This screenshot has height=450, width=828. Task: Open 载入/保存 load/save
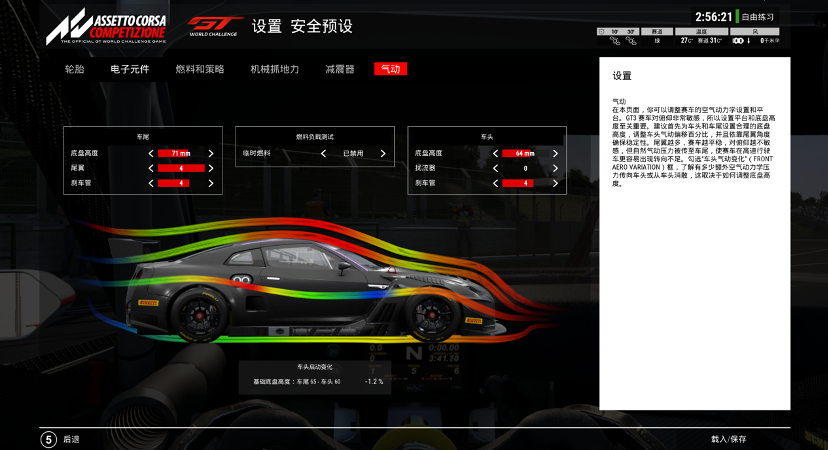(729, 439)
